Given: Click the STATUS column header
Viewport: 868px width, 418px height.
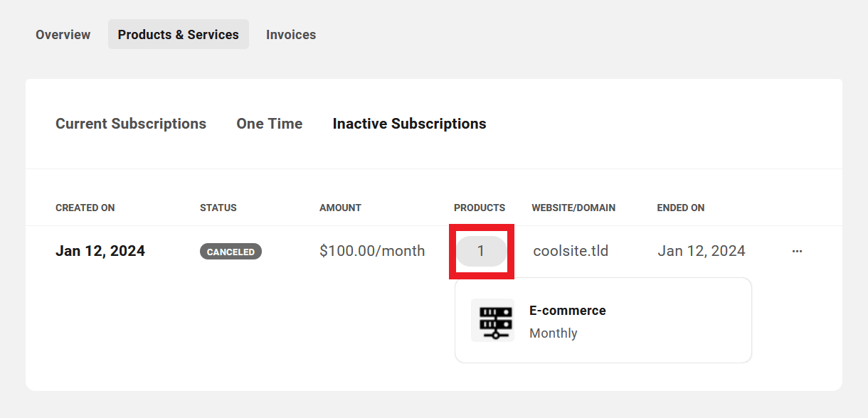Looking at the screenshot, I should click(x=218, y=208).
